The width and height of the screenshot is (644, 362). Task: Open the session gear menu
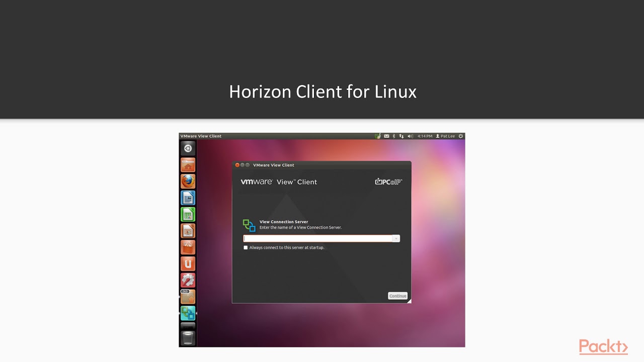pos(460,136)
